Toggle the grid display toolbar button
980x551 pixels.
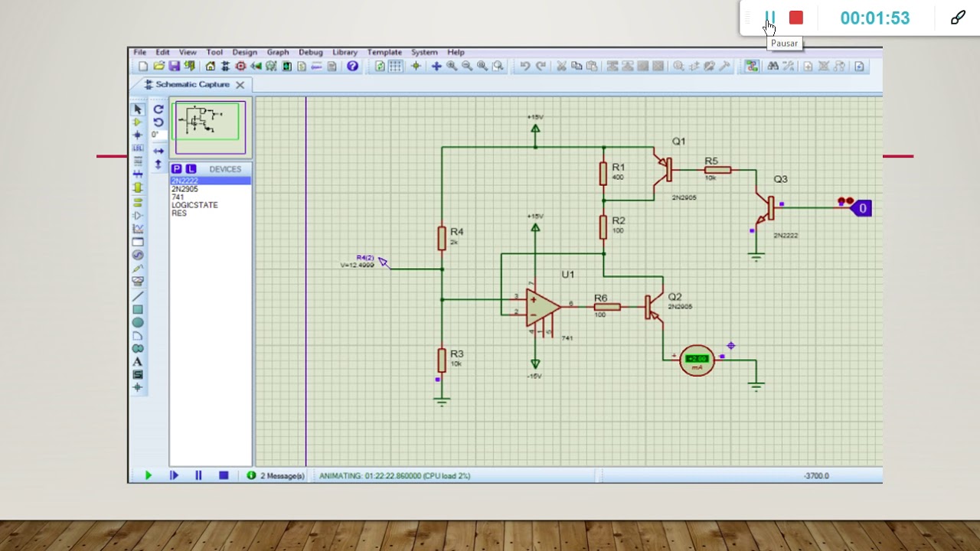395,67
